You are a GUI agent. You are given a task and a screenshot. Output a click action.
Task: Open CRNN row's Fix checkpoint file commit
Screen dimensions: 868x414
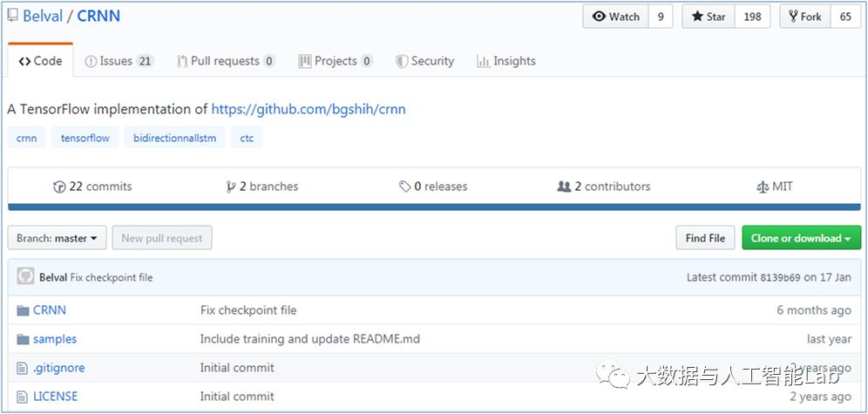(x=248, y=310)
